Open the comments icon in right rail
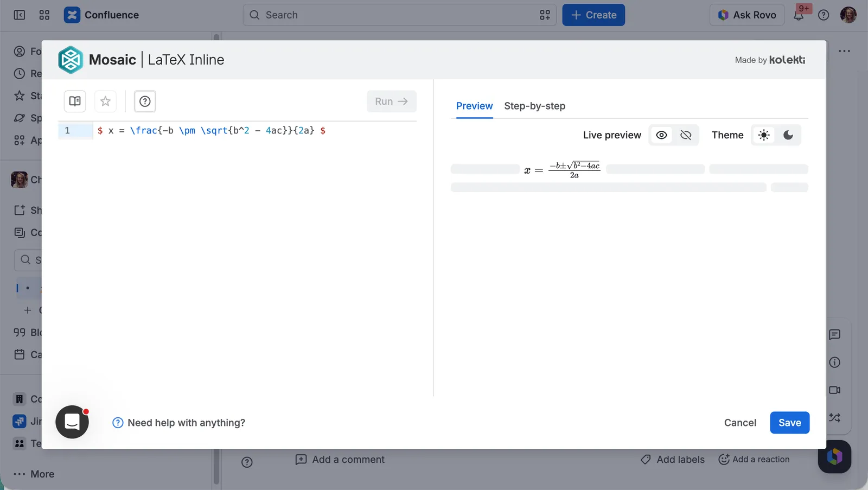Image resolution: width=868 pixels, height=490 pixels. (835, 335)
